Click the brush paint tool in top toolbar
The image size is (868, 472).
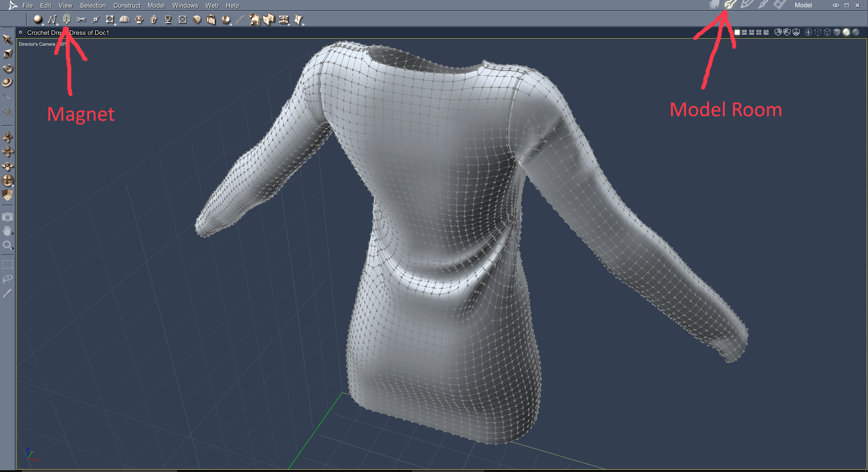click(x=240, y=19)
